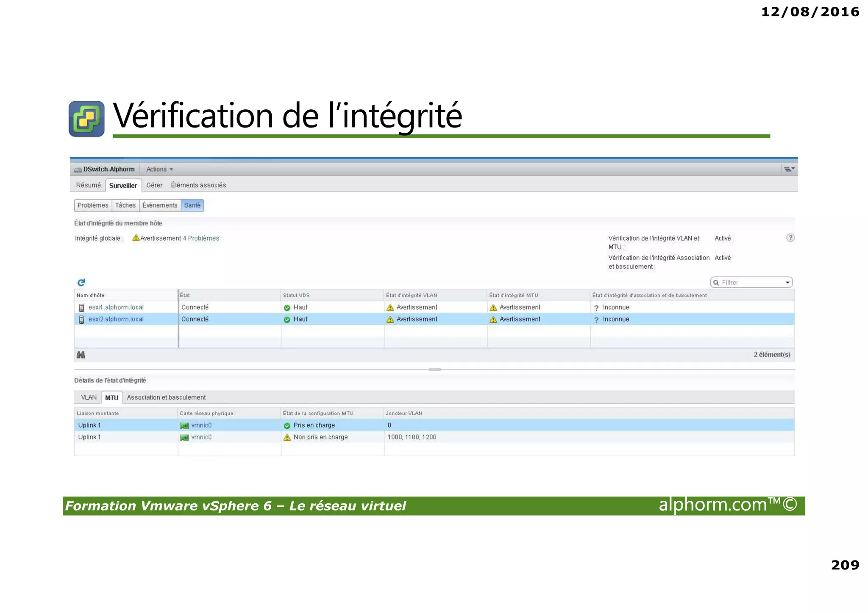Image resolution: width=868 pixels, height=613 pixels.
Task: Open the 4 Problèmes link
Action: (x=201, y=238)
